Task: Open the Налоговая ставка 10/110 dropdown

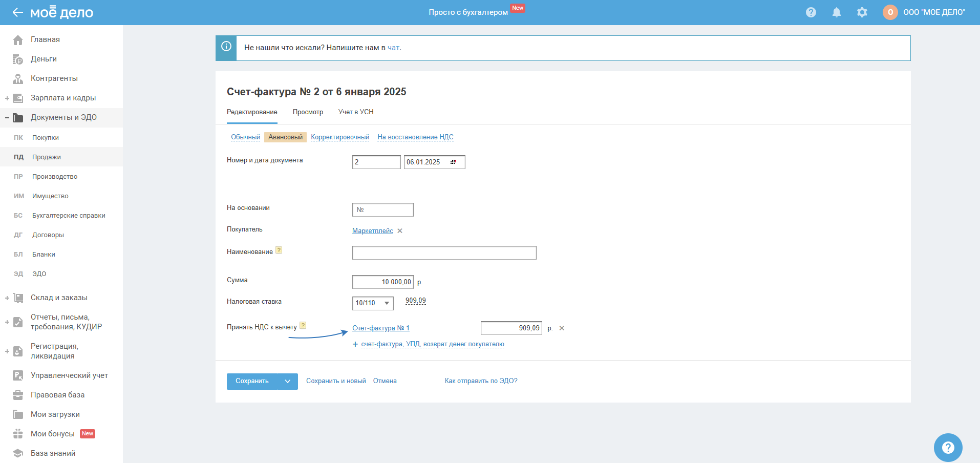Action: (x=373, y=303)
